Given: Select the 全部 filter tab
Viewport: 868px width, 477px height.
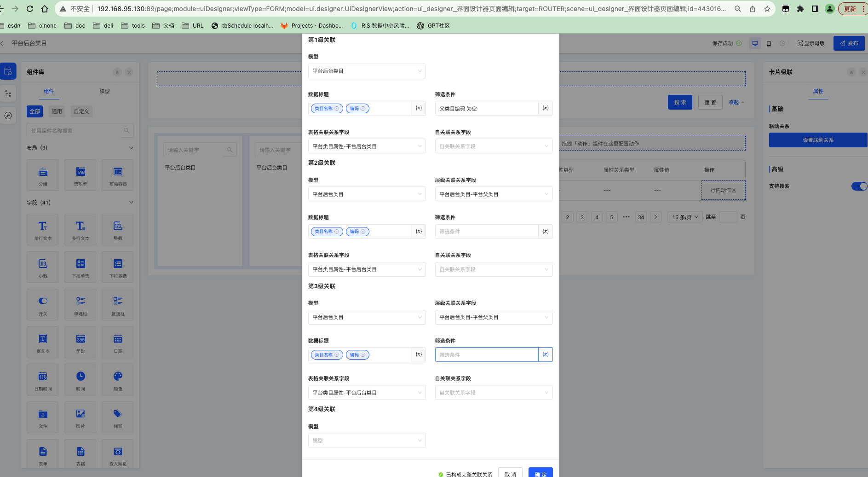Looking at the screenshot, I should coord(35,111).
